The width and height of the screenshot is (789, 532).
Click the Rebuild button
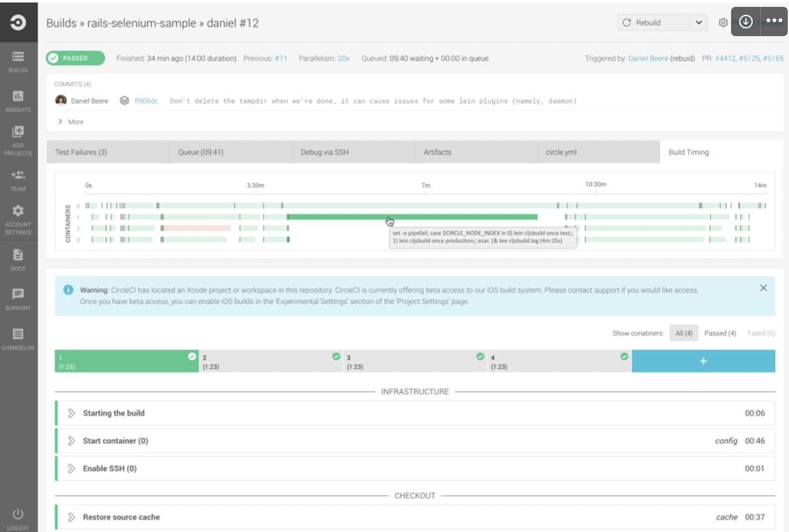point(653,22)
